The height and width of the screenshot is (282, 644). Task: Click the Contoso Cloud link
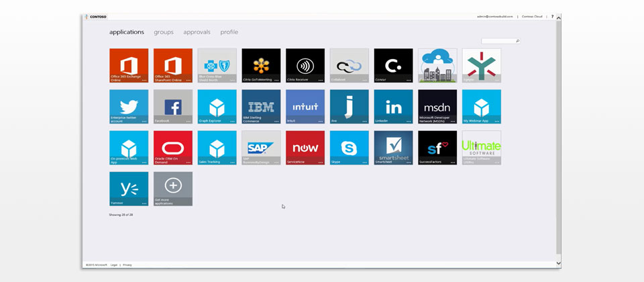coord(532,16)
